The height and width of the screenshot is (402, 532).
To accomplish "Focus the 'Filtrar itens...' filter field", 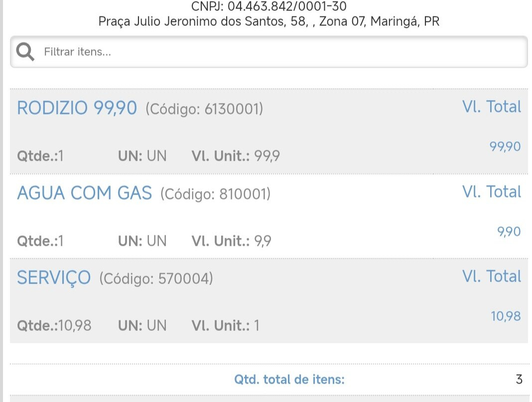I will point(279,52).
